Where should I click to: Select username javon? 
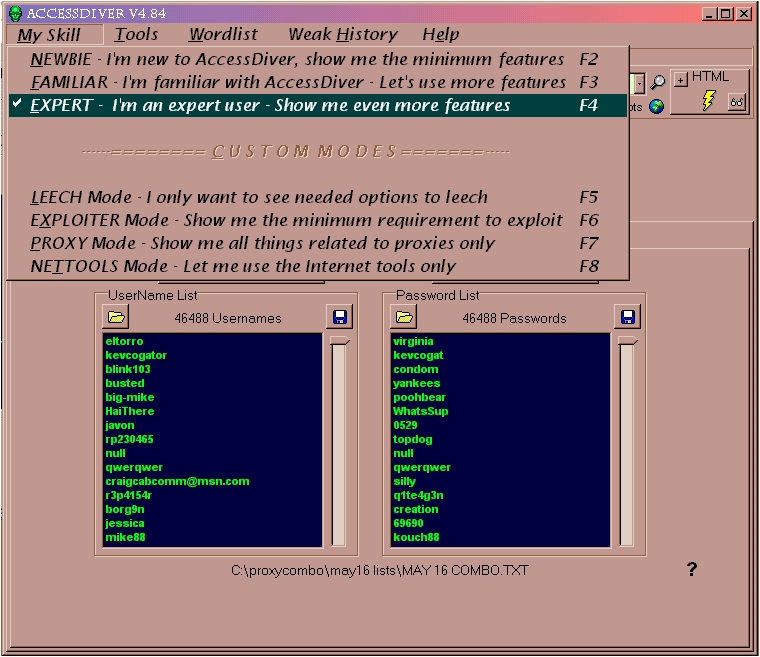(120, 426)
